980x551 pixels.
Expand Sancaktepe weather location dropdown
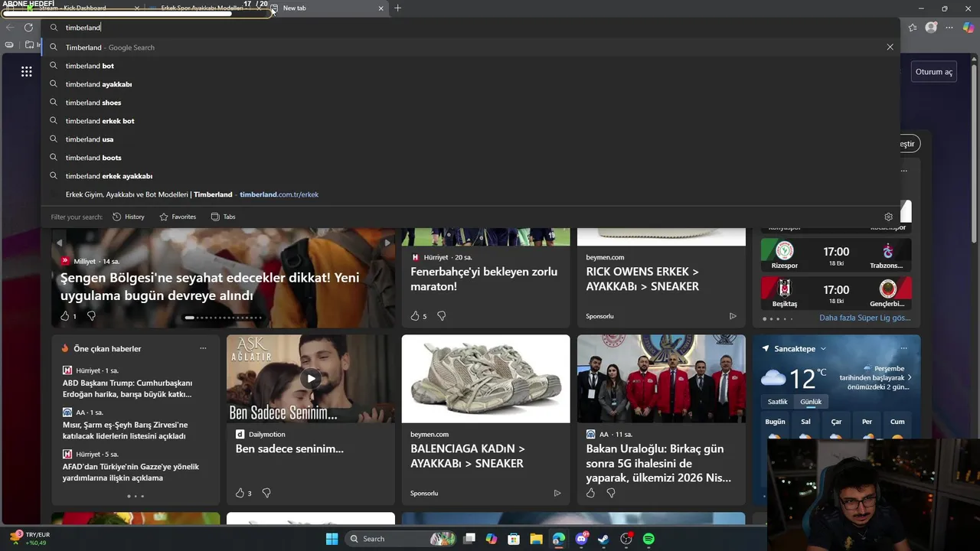(x=823, y=349)
